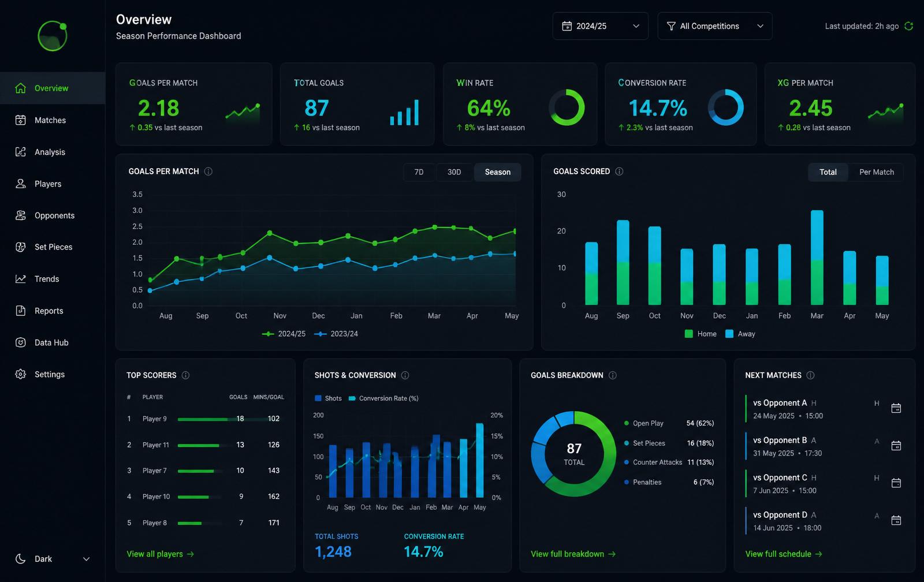Open the Data Hub sidebar icon
924x582 pixels.
[21, 342]
